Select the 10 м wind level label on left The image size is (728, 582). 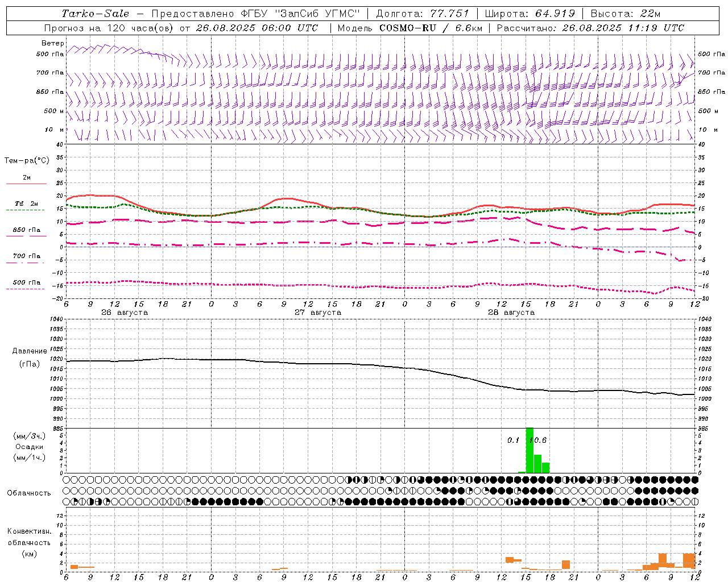point(55,130)
